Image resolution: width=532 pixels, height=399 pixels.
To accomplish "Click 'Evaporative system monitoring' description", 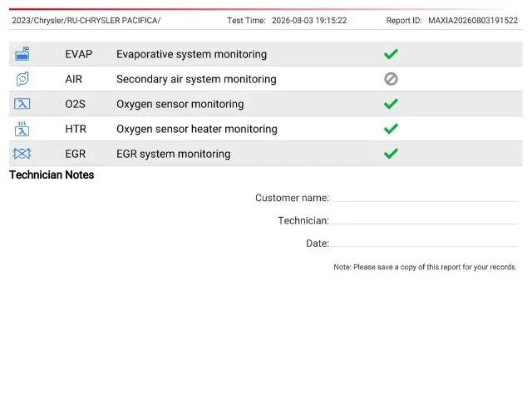I will tap(192, 54).
